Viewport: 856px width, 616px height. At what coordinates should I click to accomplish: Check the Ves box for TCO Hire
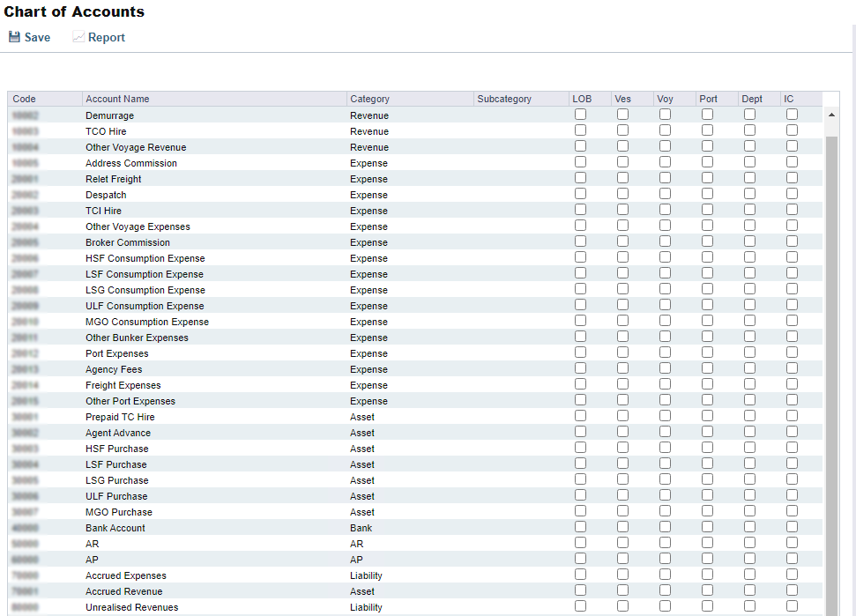click(622, 130)
